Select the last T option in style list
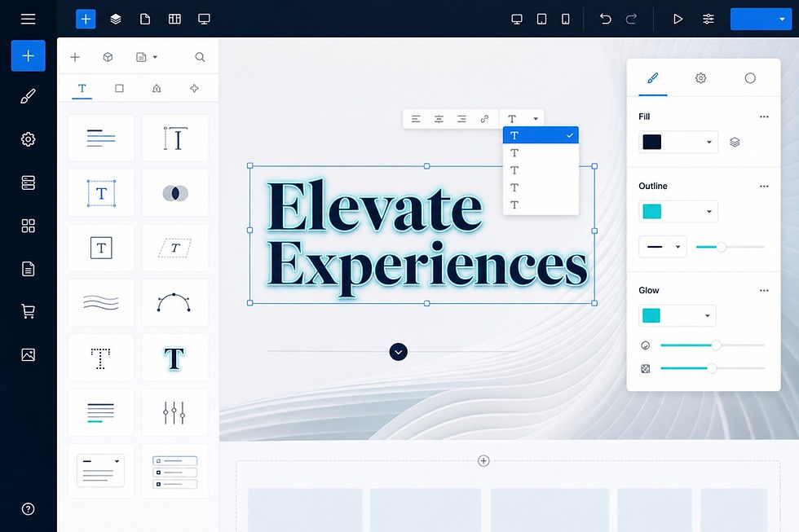Viewport: 799px width, 532px height. (x=541, y=204)
